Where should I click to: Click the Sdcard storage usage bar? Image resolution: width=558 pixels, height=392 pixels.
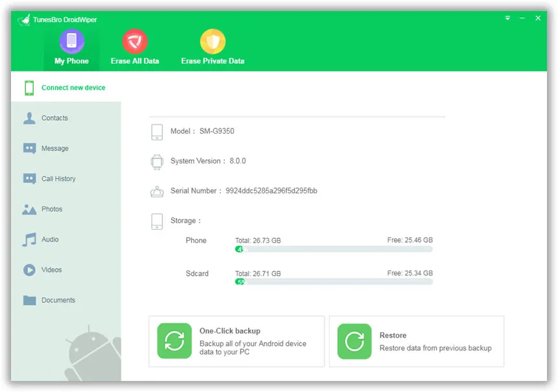coord(334,282)
